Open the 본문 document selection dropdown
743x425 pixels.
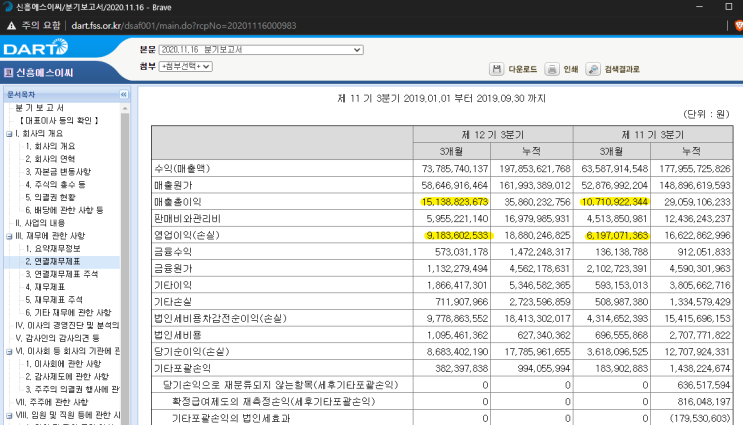pyautogui.click(x=261, y=50)
